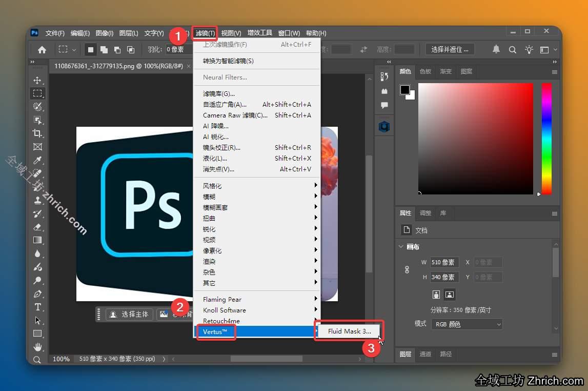This screenshot has width=588, height=391.
Task: Open the RGB 颜色 mode dropdown
Action: pyautogui.click(x=467, y=324)
